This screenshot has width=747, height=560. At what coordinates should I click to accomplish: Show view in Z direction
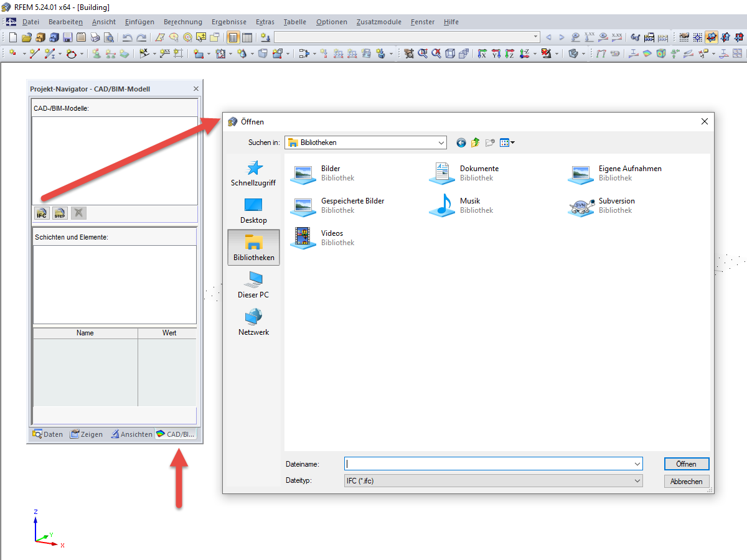[x=509, y=54]
